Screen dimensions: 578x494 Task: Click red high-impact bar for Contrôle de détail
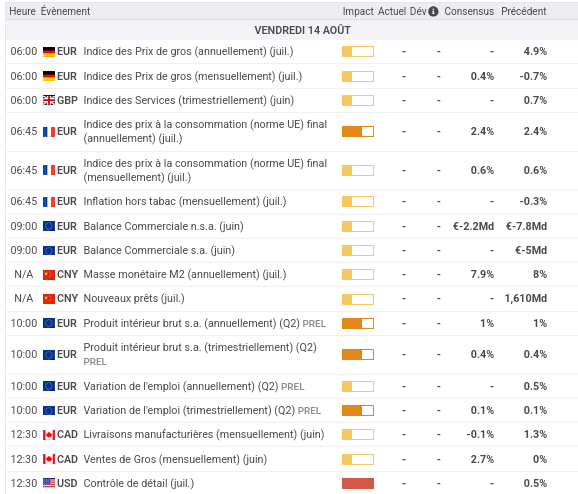[x=358, y=483]
